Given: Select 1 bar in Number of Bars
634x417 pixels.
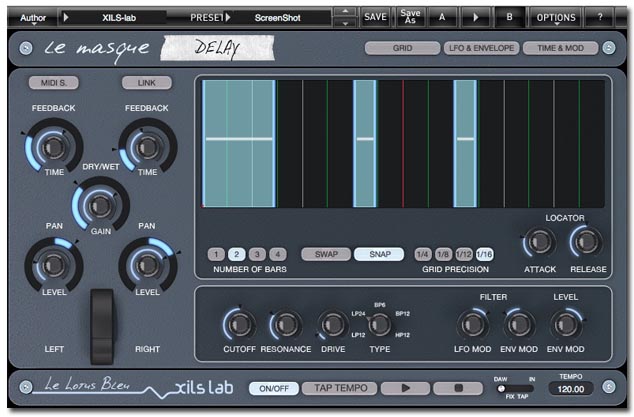Looking at the screenshot, I should (x=216, y=254).
